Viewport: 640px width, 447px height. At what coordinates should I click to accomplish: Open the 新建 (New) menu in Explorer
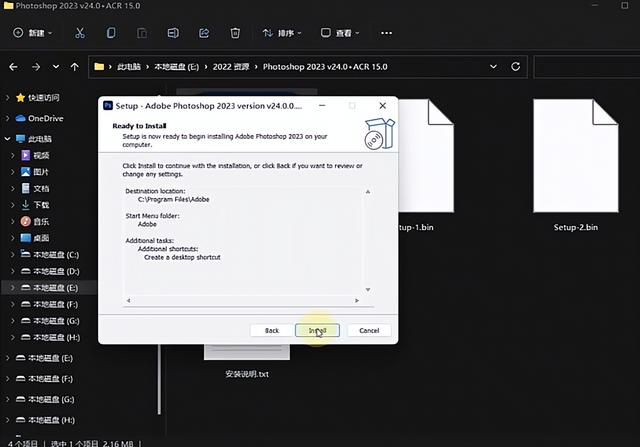[33, 33]
